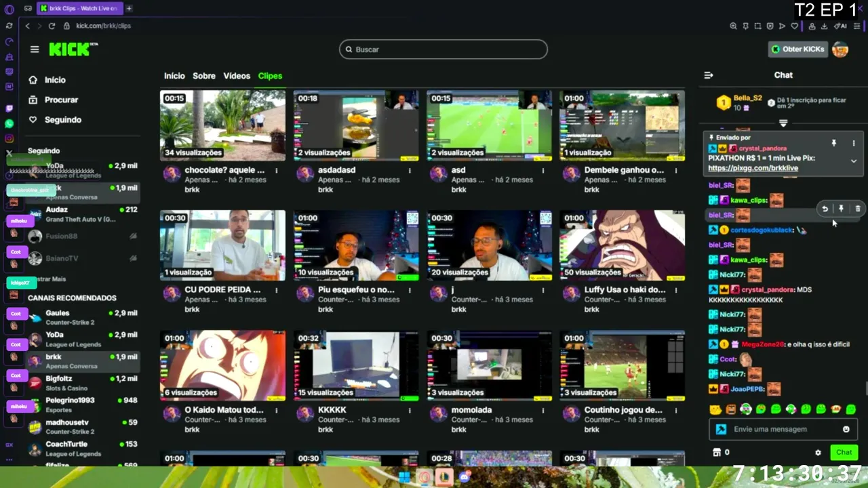The height and width of the screenshot is (488, 868).
Task: Reply to biel_SR's hovered message
Action: pyautogui.click(x=825, y=209)
